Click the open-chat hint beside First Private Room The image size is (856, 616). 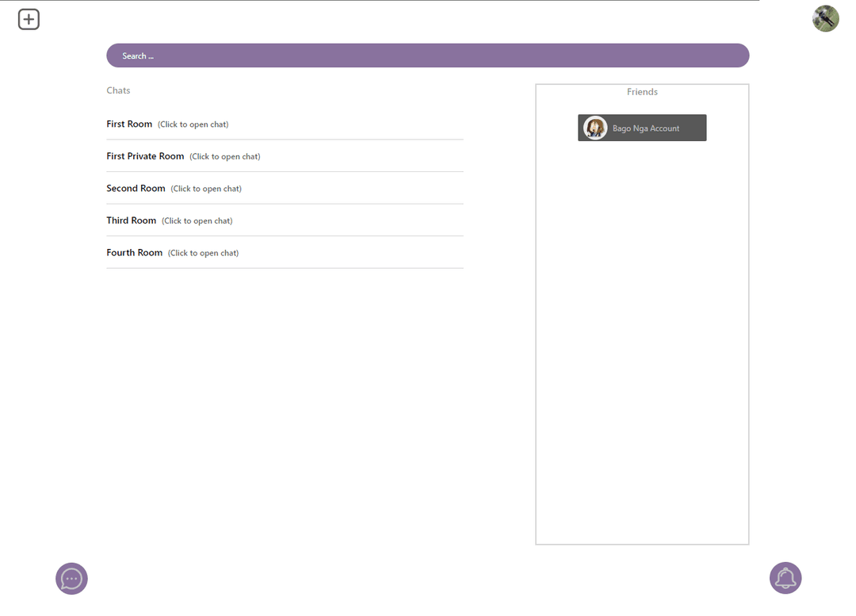(225, 157)
